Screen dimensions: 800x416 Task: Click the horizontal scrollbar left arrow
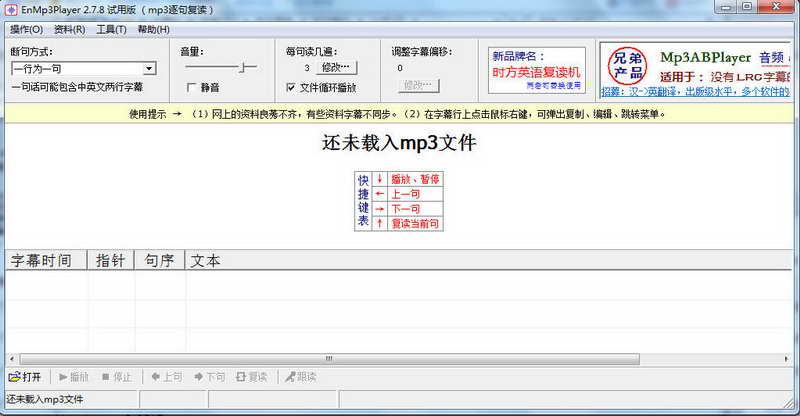tap(11, 359)
